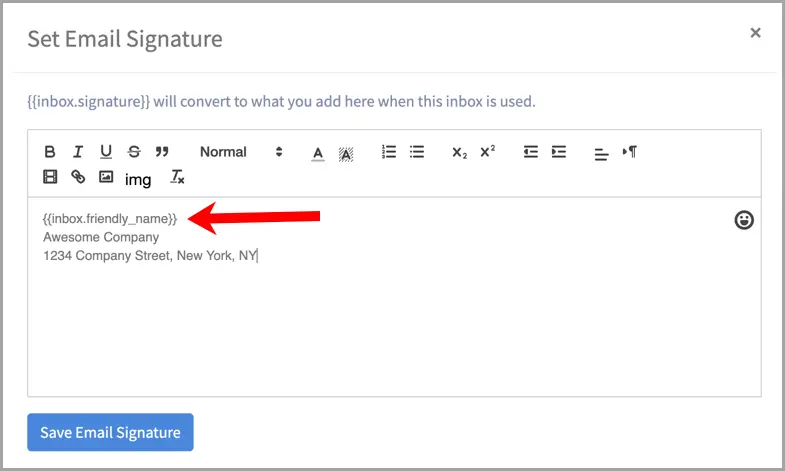Open the text alignment options
The image size is (785, 471).
click(x=601, y=154)
